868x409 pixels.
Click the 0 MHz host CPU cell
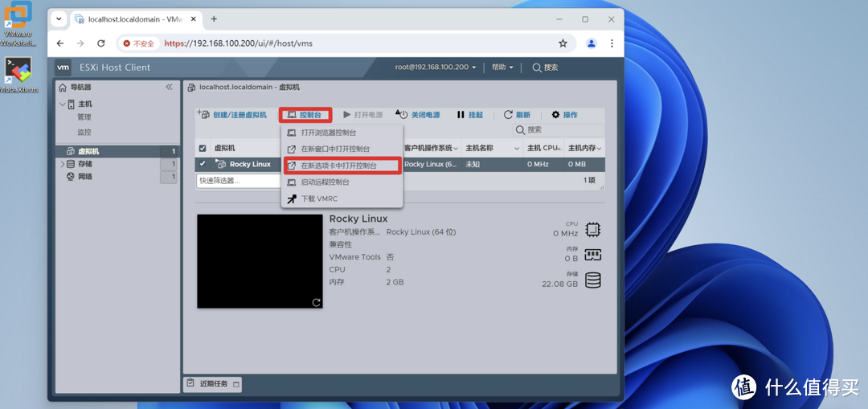[x=538, y=164]
